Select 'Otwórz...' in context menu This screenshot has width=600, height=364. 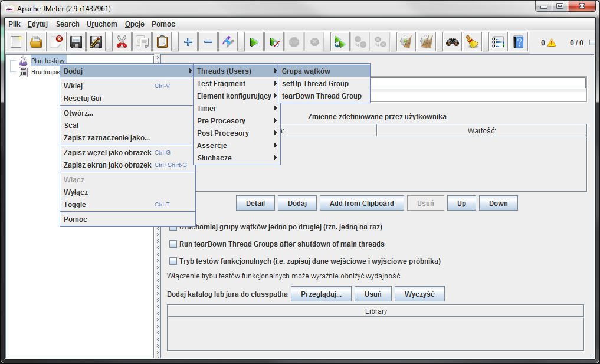click(x=127, y=113)
